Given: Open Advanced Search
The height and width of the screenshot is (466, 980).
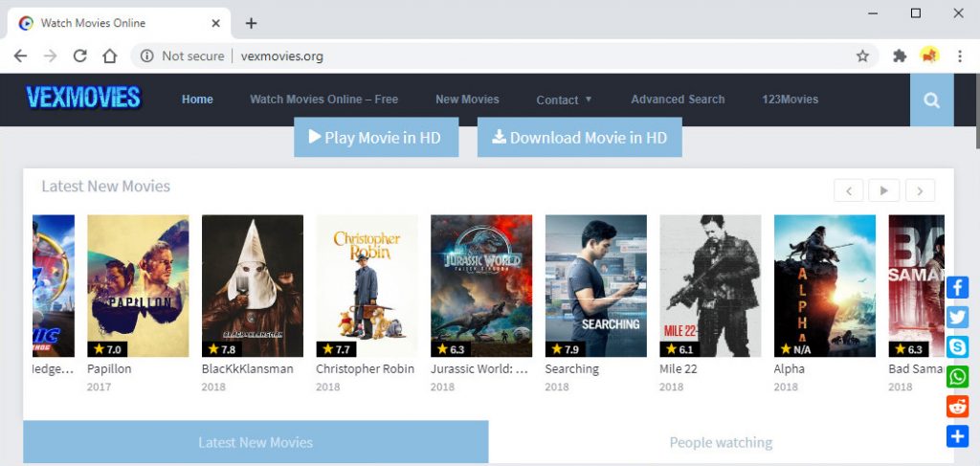Looking at the screenshot, I should point(678,100).
